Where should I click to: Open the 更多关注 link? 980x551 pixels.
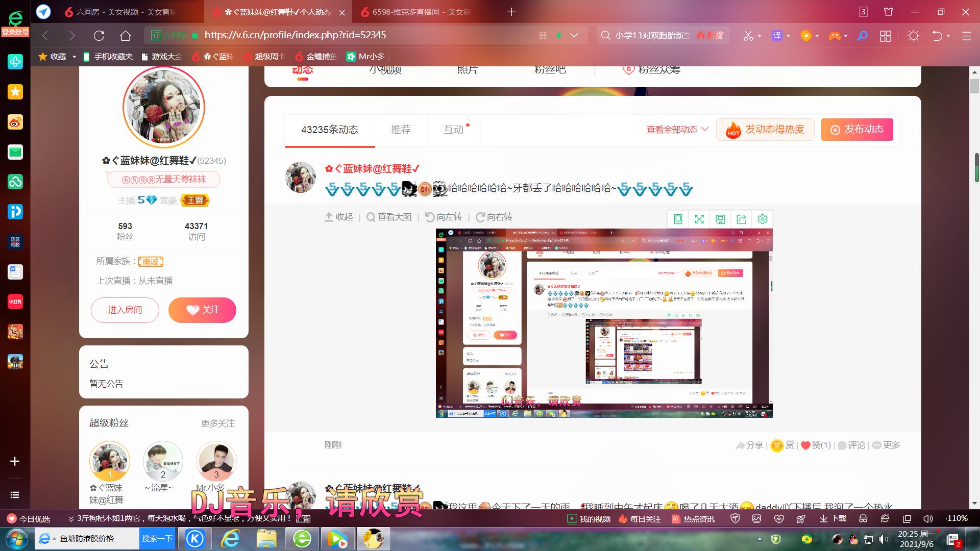[x=218, y=423]
